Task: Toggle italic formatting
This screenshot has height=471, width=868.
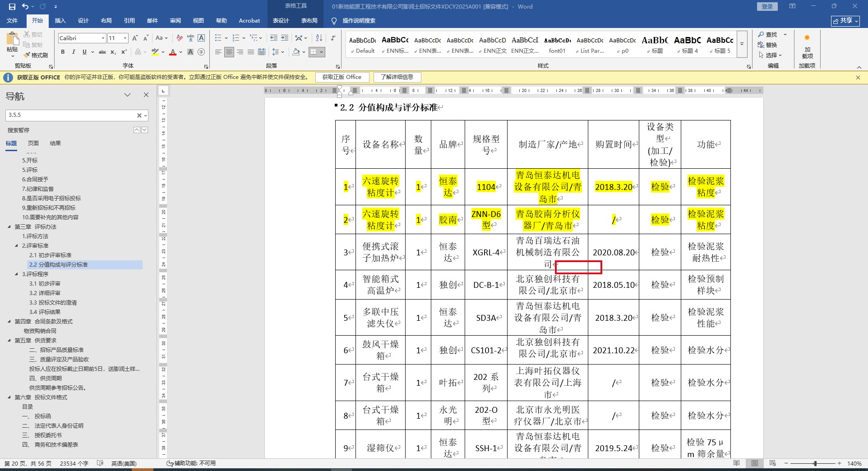Action: click(74, 52)
